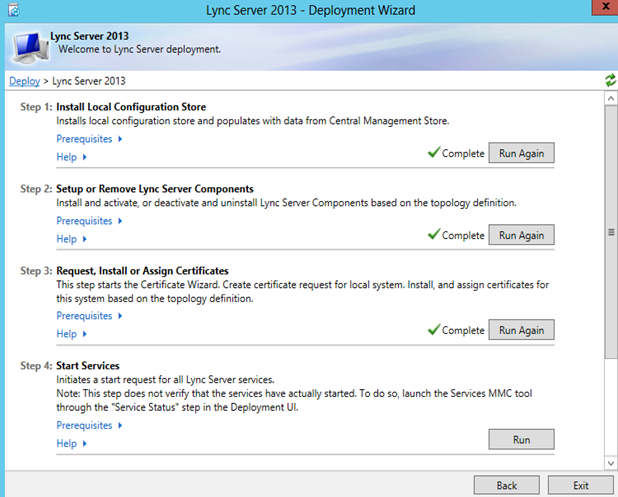Click the 'Welcome to Lync Server deployment.' text
618x497 pixels.
(140, 49)
